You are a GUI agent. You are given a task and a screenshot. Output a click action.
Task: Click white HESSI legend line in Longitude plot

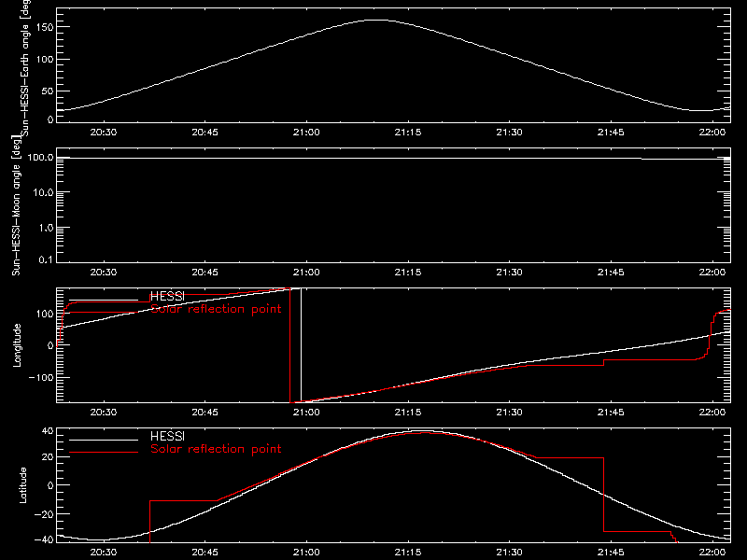104,300
